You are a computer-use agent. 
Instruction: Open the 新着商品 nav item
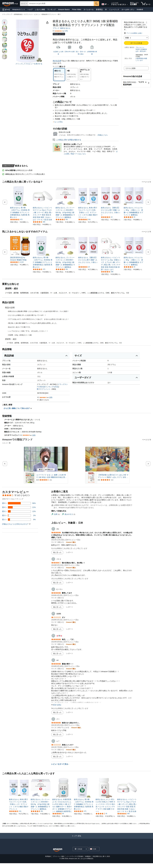coord(99,9)
